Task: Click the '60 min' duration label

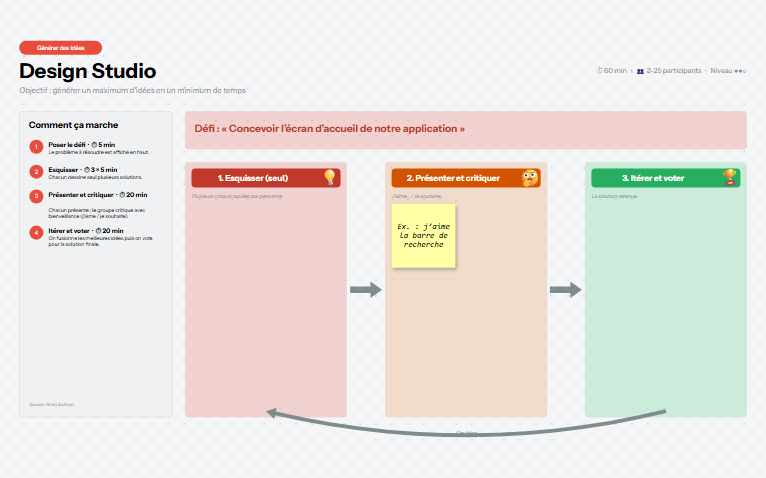Action: 615,71
